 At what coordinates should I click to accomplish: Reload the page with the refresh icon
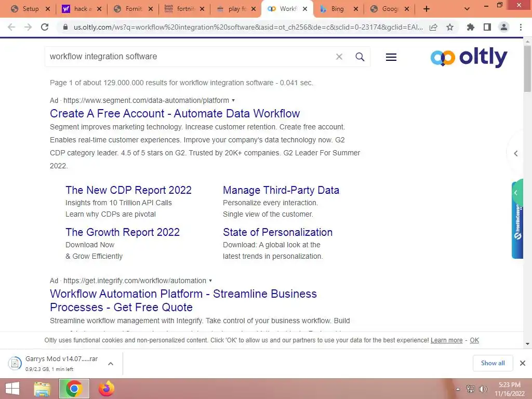pyautogui.click(x=45, y=27)
